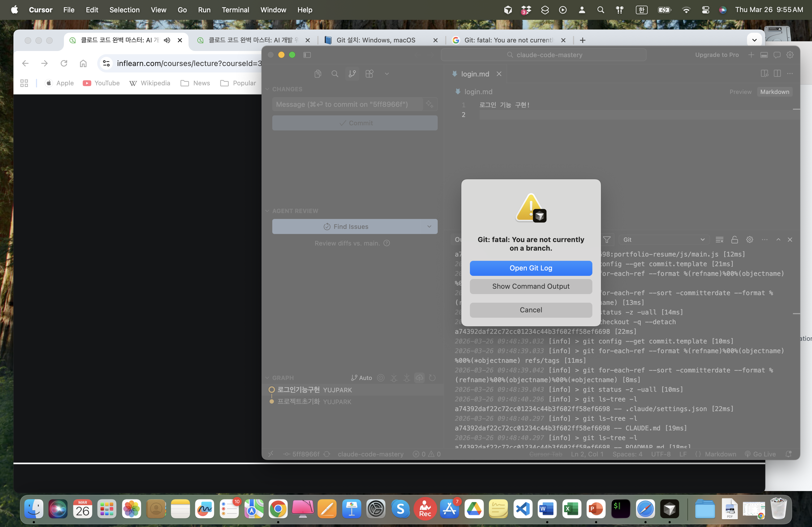Toggle primary sidebar layout icon
This screenshot has height=527, width=812.
coord(307,55)
